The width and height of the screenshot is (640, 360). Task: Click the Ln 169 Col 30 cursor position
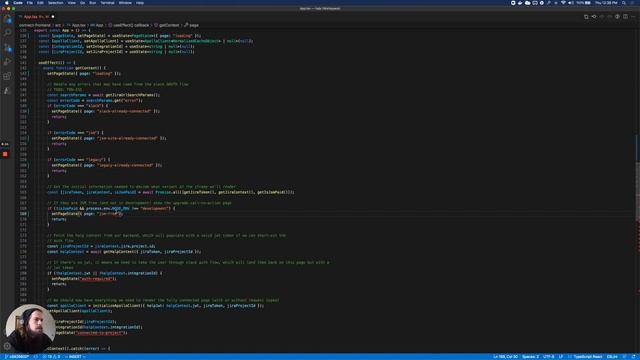pyautogui.click(x=505, y=357)
